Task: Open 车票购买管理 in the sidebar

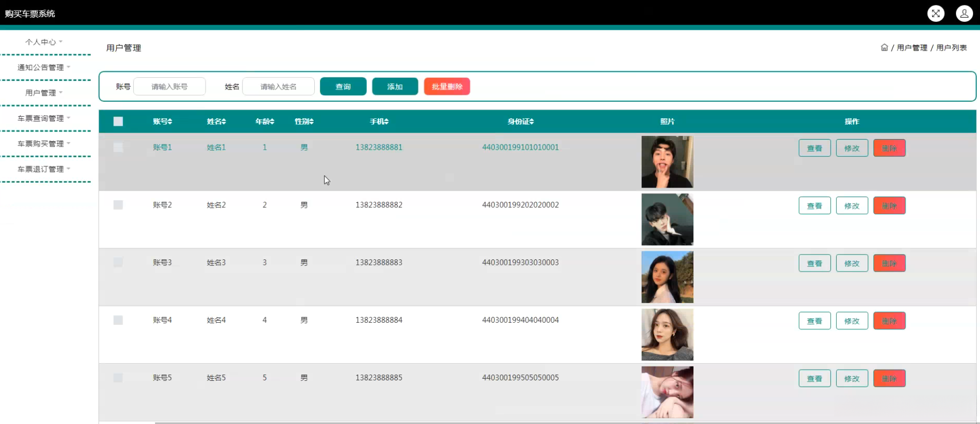Action: tap(44, 144)
